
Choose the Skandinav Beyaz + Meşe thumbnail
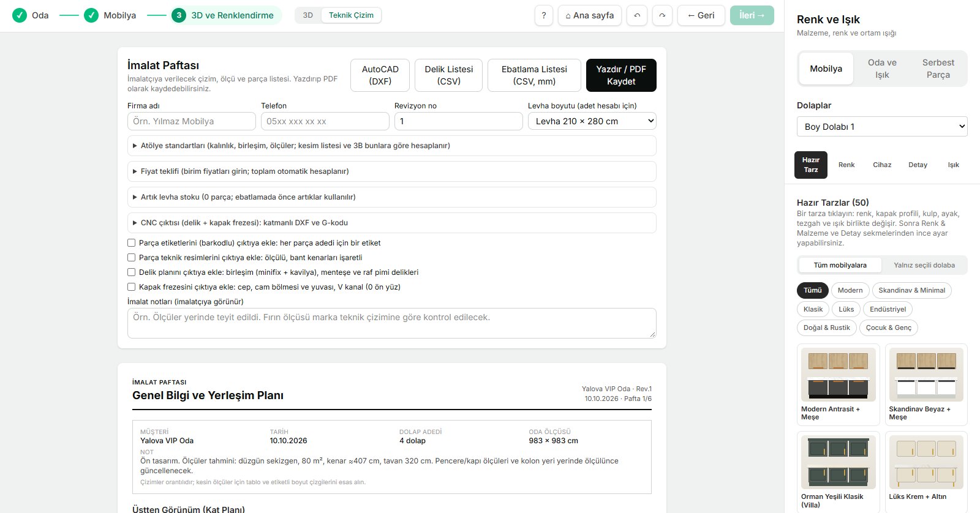coord(926,375)
